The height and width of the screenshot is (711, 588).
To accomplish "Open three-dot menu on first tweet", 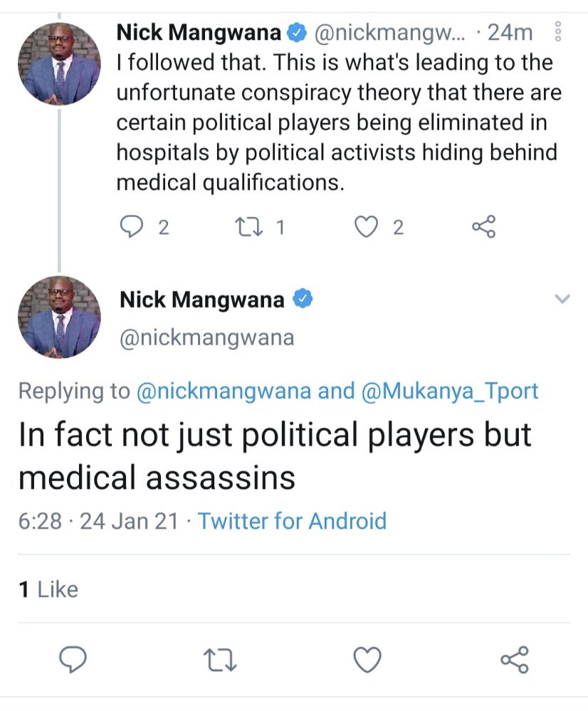I will point(558,32).
